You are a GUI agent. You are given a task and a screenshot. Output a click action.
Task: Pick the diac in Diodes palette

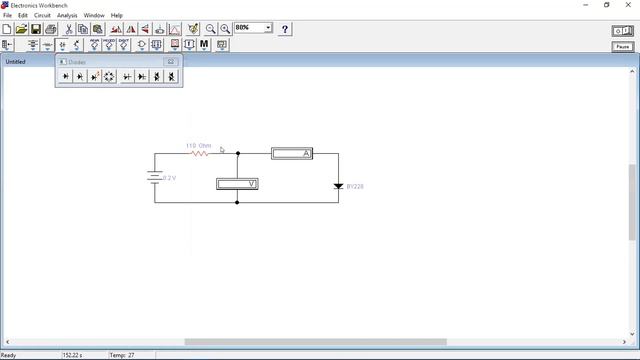point(157,76)
